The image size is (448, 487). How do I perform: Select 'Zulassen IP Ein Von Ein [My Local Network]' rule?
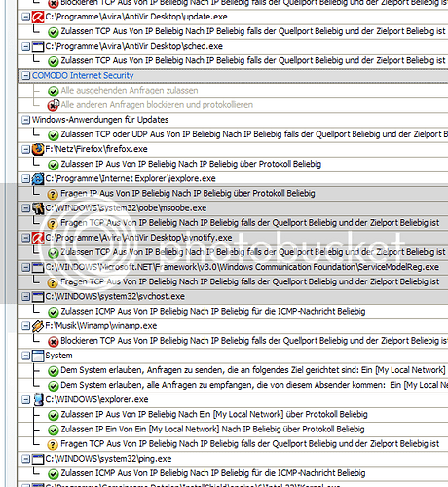coord(212,430)
